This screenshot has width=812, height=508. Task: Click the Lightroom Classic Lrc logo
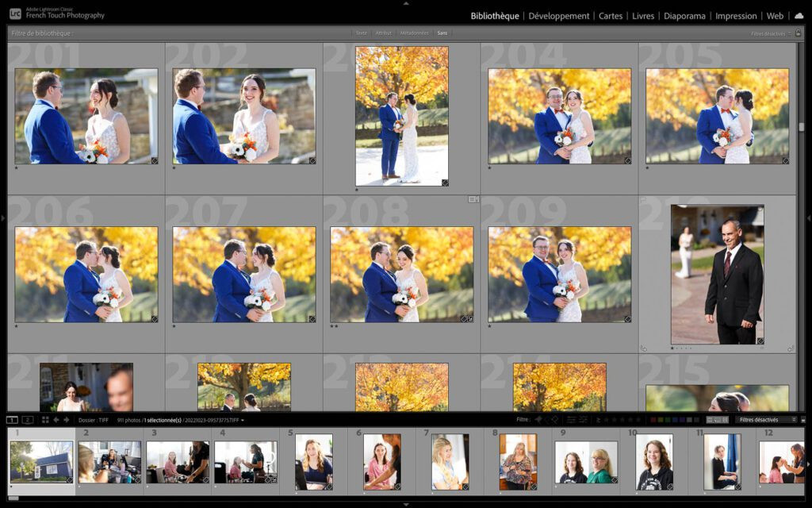pos(16,14)
